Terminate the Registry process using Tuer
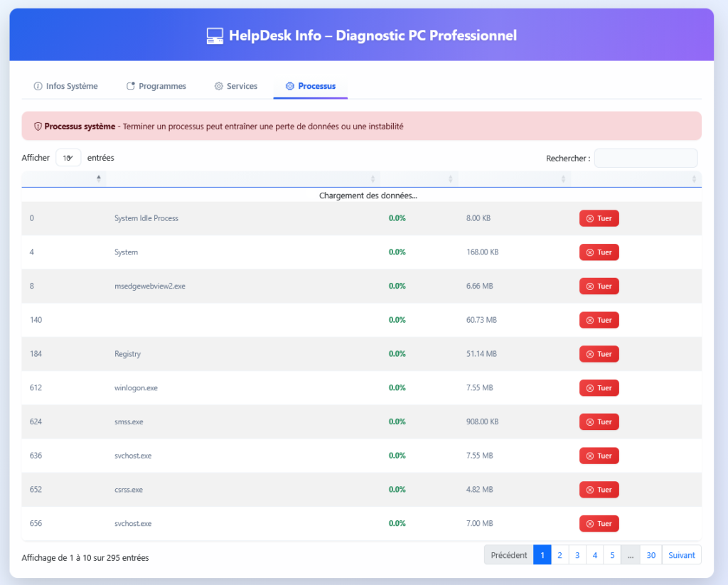 (x=599, y=354)
